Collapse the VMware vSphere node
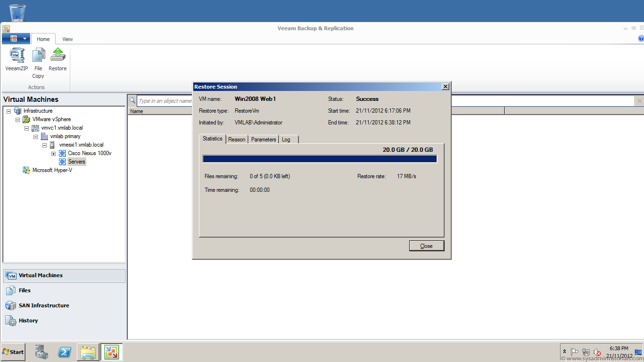Image resolution: width=644 pixels, height=362 pixels. point(17,120)
